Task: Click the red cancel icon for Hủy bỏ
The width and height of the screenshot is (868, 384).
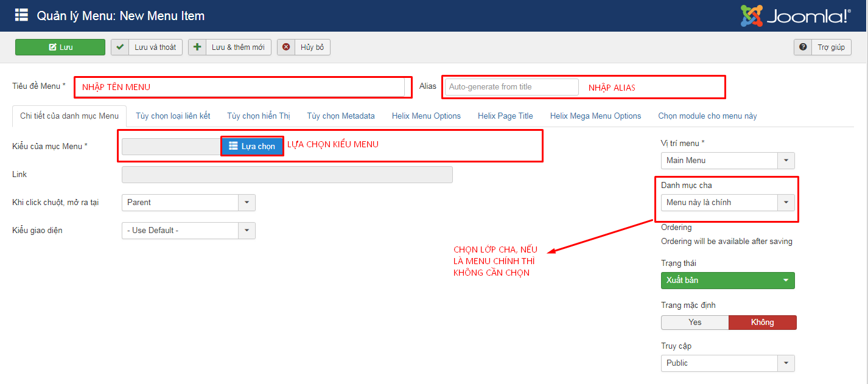Action: [286, 47]
